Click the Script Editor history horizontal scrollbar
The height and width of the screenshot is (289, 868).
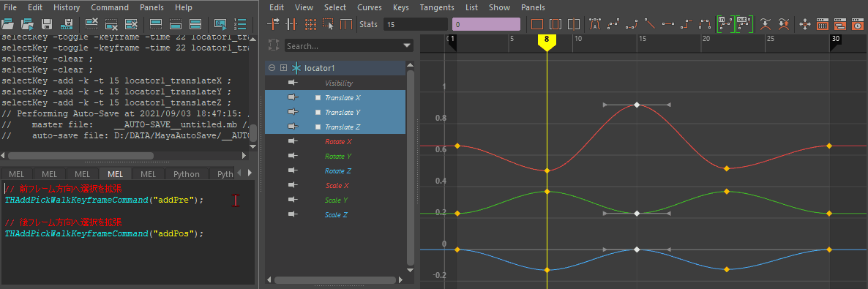point(81,156)
